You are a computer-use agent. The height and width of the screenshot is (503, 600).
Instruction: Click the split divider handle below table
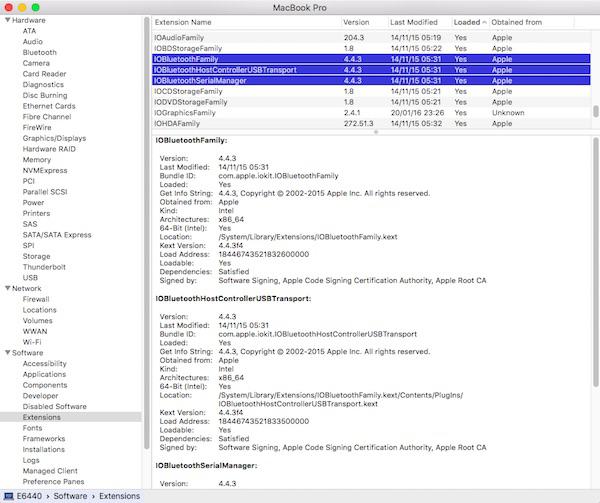pos(375,132)
